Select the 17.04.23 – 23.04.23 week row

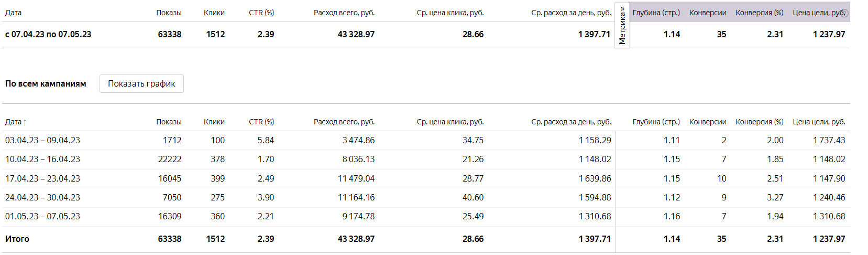[x=42, y=178]
